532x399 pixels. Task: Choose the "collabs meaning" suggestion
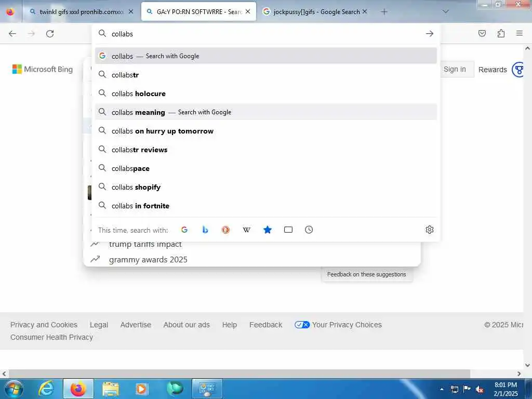(266, 112)
